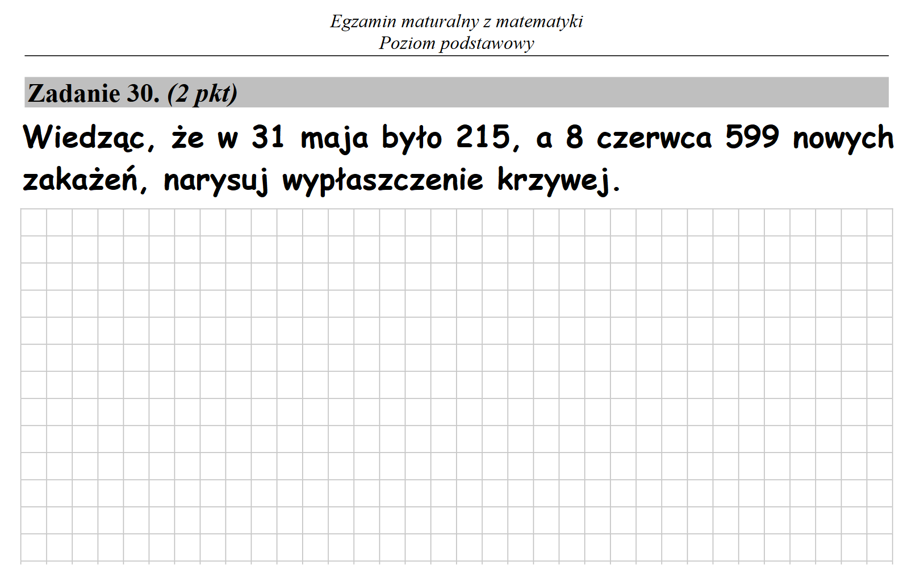Click the word "nowych" at line end

click(x=843, y=139)
